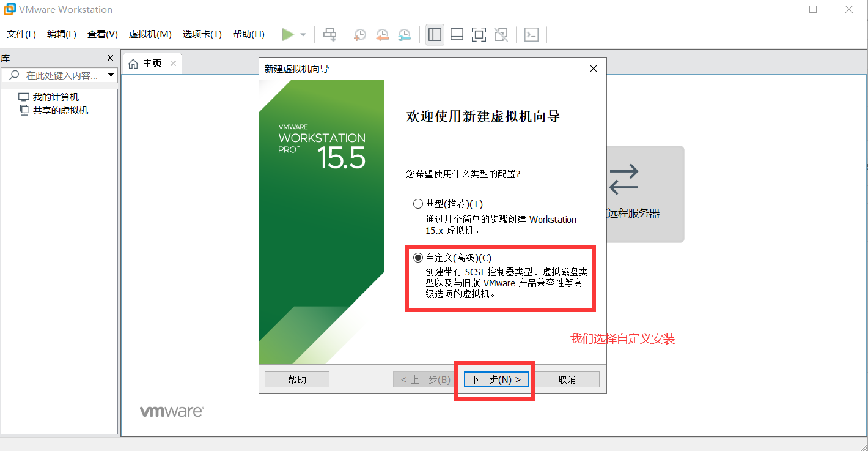868x451 pixels.
Task: Click the VMware Workstation title bar app icon
Action: (10, 9)
